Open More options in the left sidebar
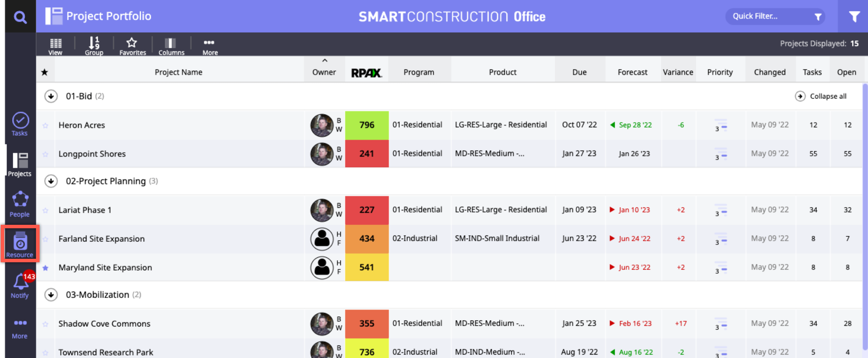This screenshot has width=868, height=358. [20, 329]
